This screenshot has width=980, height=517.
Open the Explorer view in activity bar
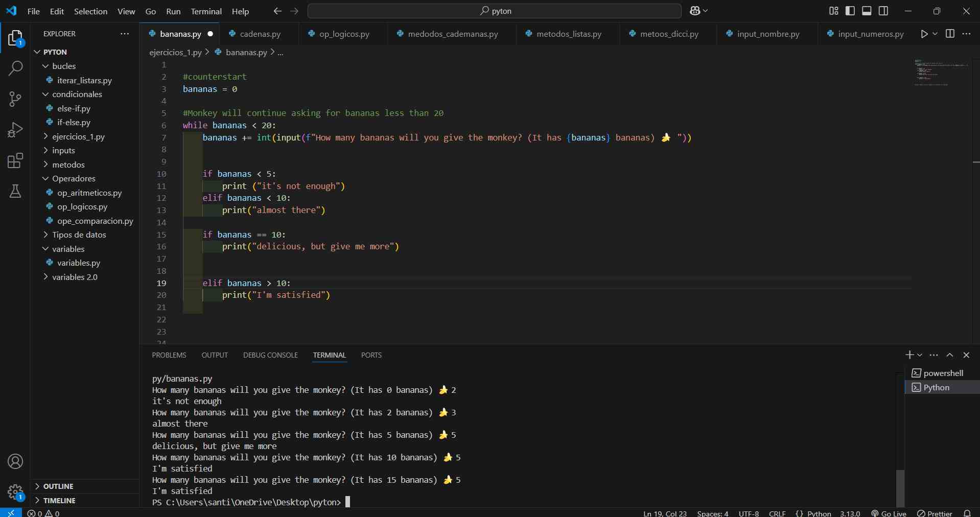click(15, 38)
